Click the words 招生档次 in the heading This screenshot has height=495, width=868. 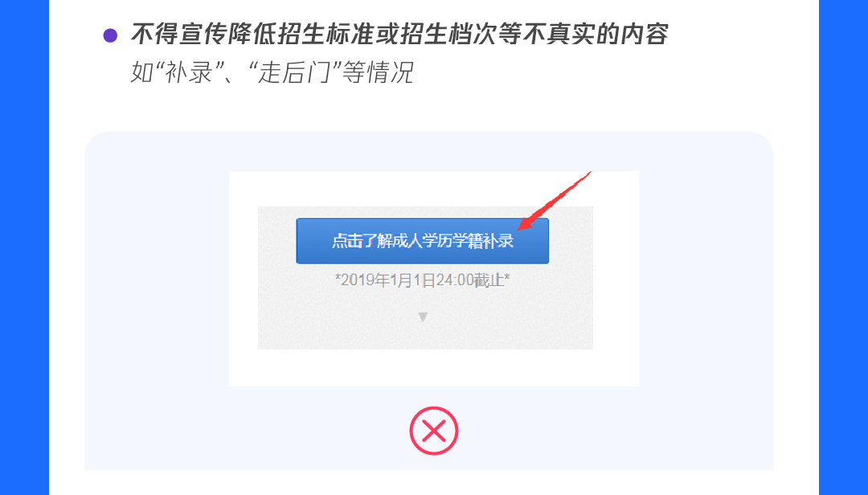pos(448,35)
